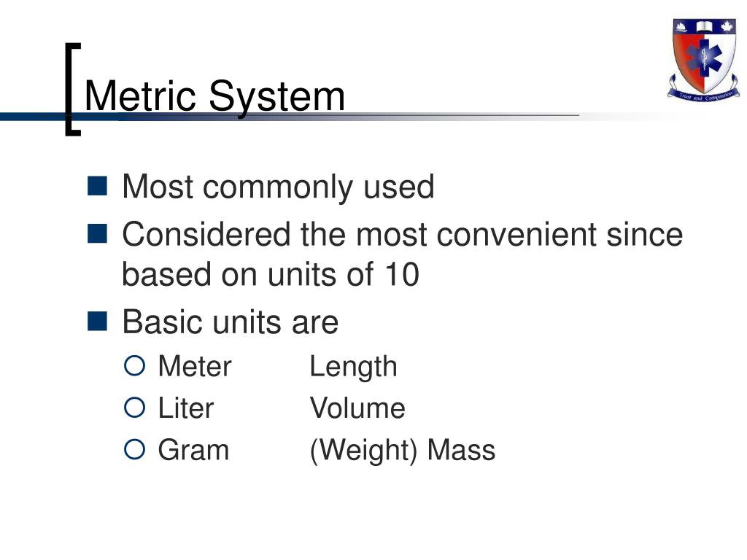Click the word Length
747x560 pixels.
tap(354, 367)
